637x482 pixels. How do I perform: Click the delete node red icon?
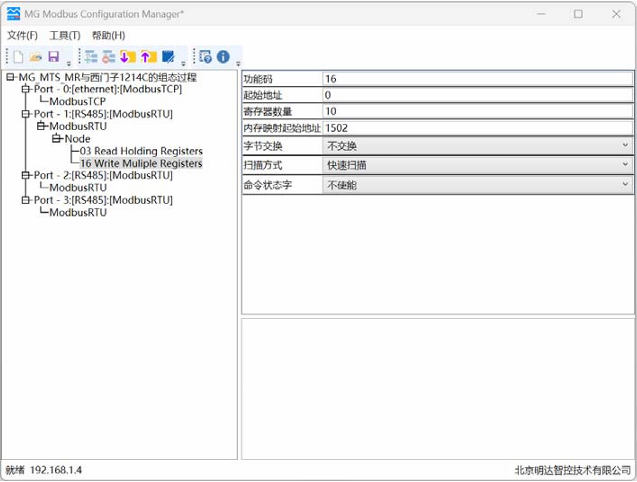(x=108, y=57)
